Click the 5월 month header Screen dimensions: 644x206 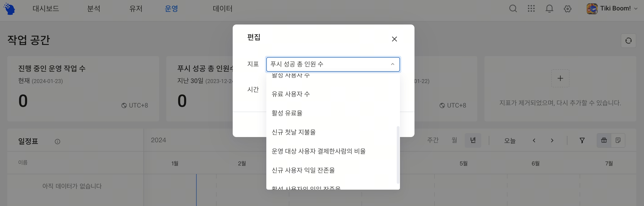464,163
